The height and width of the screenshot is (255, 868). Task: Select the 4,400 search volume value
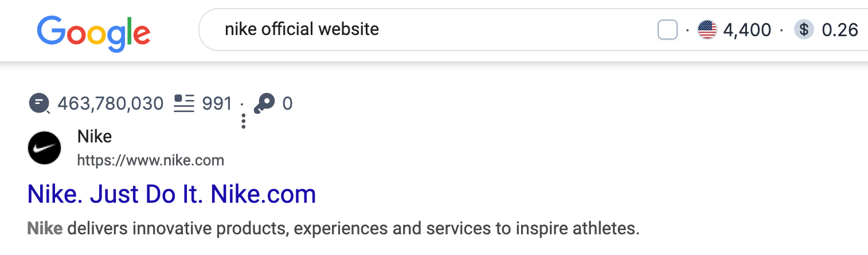[747, 30]
